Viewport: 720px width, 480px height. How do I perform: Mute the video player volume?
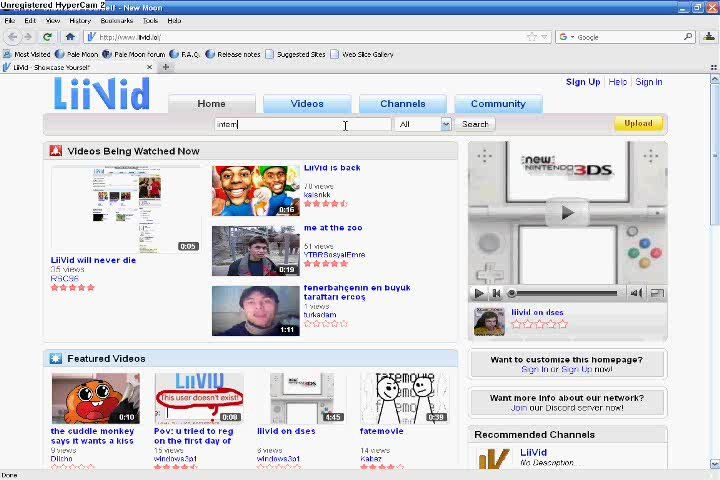636,293
